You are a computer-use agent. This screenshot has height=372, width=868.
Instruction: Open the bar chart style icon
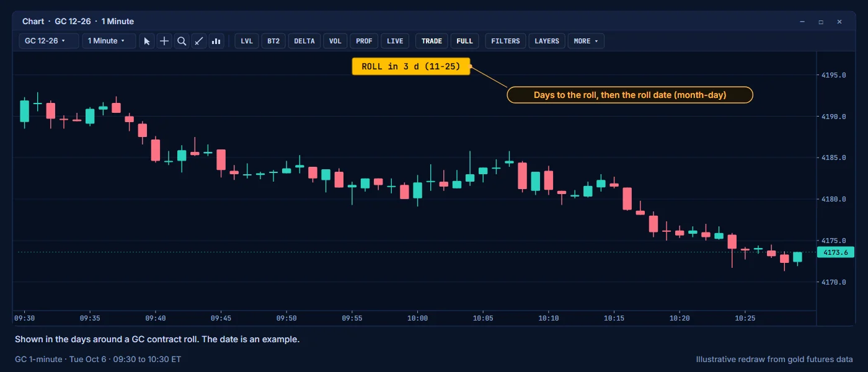coord(216,41)
